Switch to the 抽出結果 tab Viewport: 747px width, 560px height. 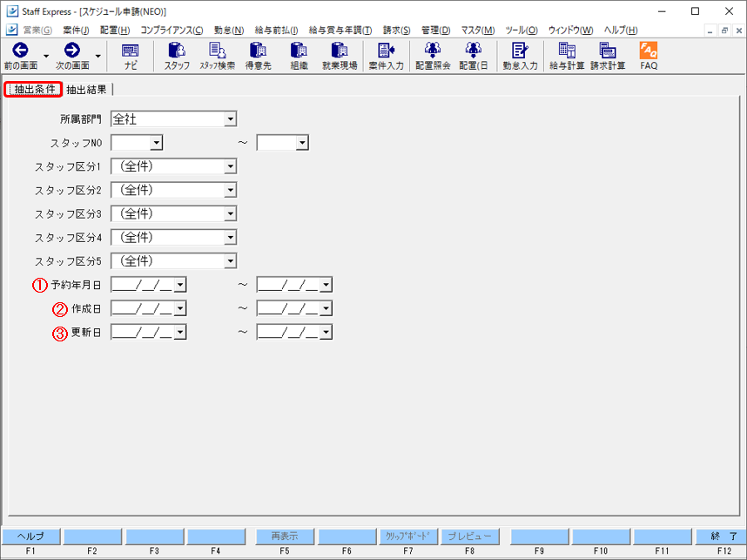coord(87,90)
